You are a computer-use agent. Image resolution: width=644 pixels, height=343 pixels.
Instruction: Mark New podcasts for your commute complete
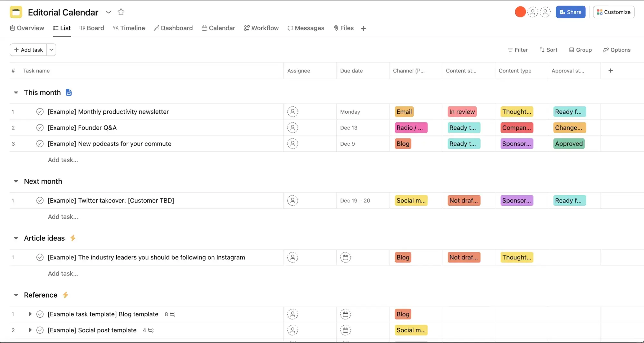point(40,144)
